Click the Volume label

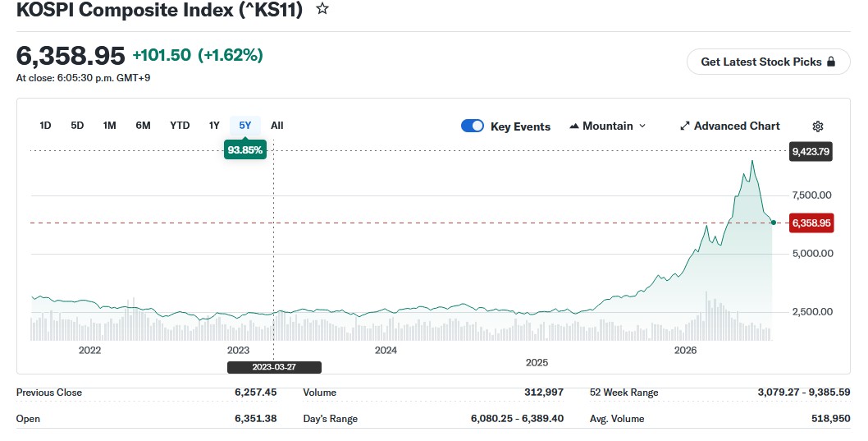coord(320,393)
